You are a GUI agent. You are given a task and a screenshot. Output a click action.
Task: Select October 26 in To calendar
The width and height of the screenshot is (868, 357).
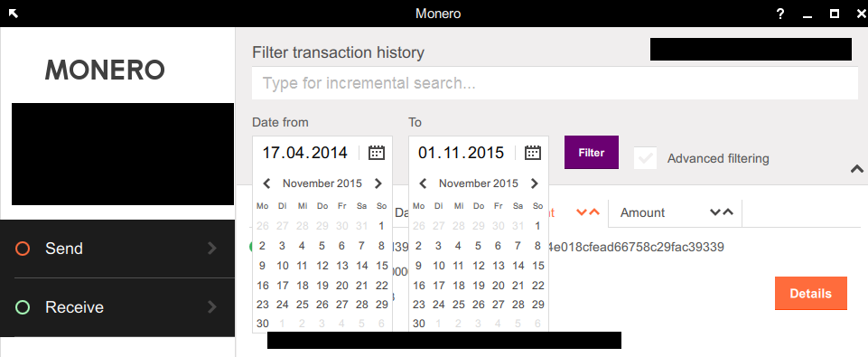419,226
